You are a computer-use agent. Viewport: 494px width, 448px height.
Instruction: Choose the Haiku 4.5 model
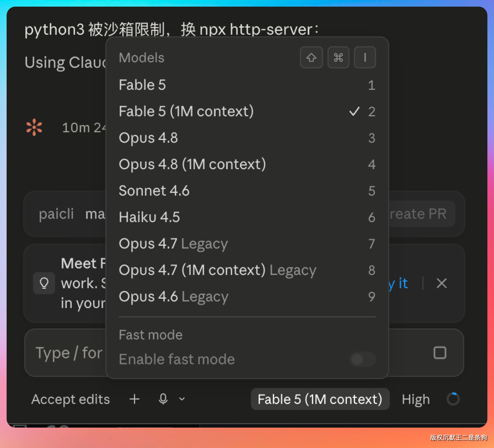tap(247, 217)
